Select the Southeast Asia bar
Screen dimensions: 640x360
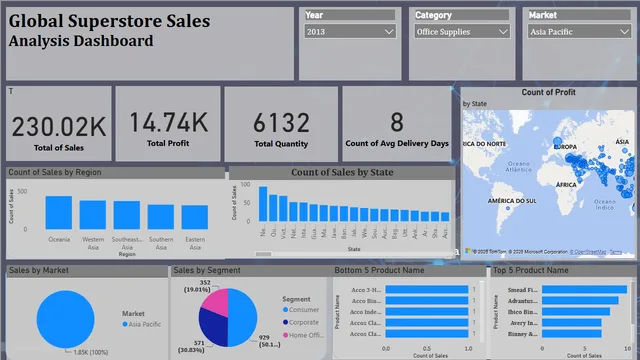(x=127, y=215)
